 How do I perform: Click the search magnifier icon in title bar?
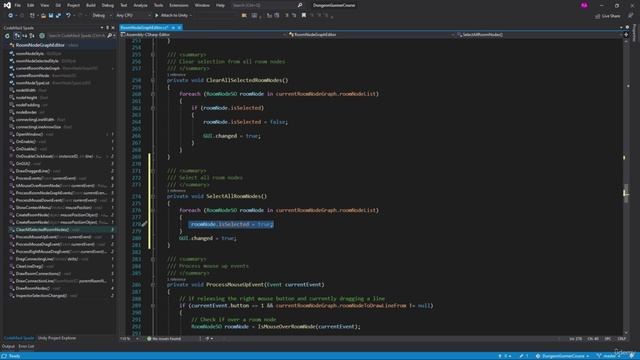(300, 5)
